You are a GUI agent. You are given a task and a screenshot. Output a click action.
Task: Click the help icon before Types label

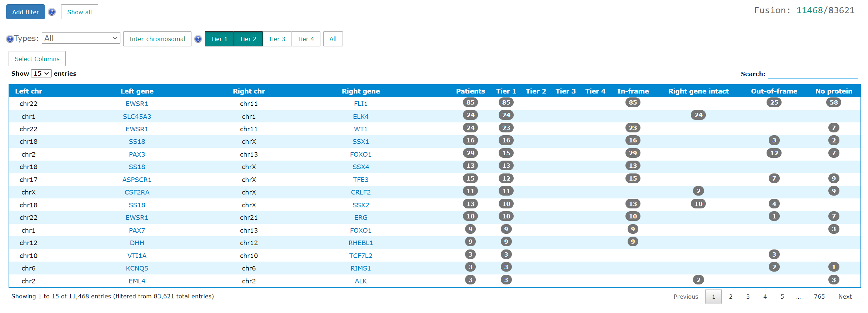(10, 39)
